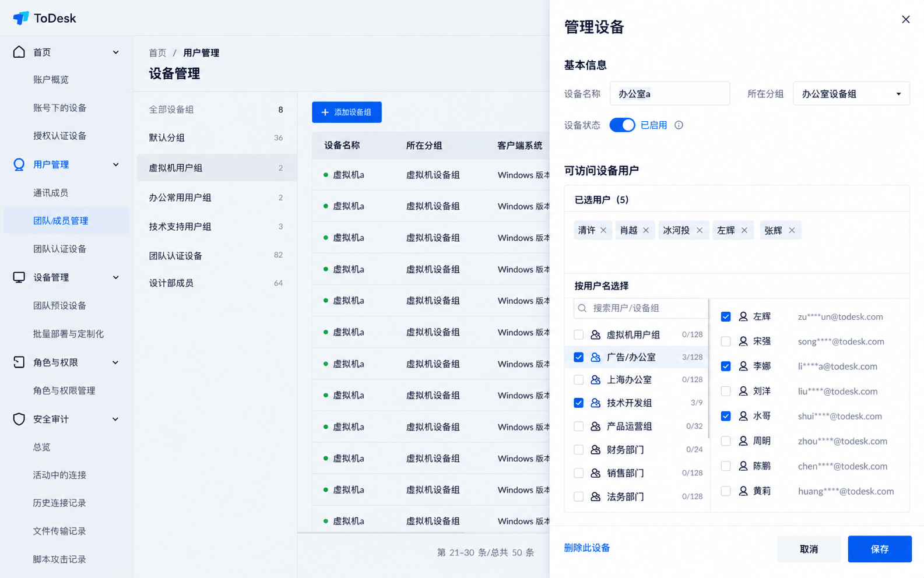Click the 角色与权限 sidebar icon
924x578 pixels.
pyautogui.click(x=19, y=362)
